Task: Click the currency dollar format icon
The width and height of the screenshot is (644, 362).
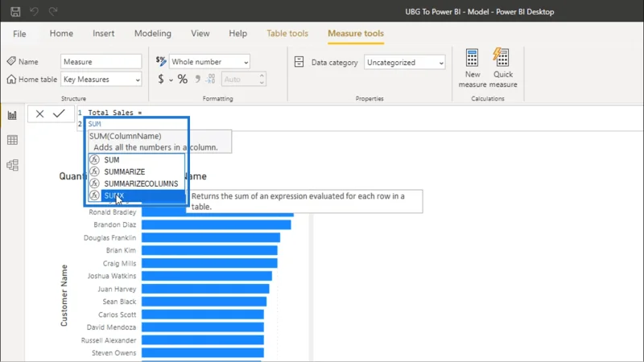Action: pyautogui.click(x=161, y=79)
